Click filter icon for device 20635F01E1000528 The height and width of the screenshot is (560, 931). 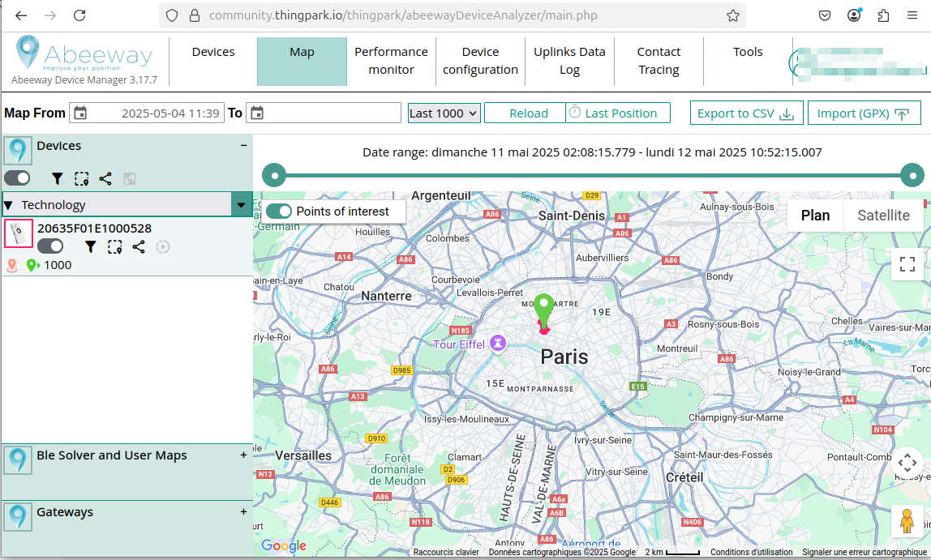pos(90,247)
